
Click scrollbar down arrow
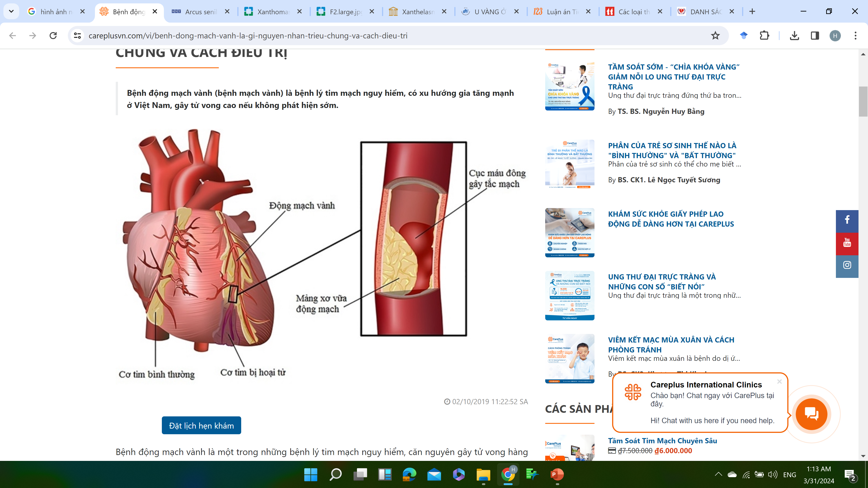pyautogui.click(x=863, y=456)
